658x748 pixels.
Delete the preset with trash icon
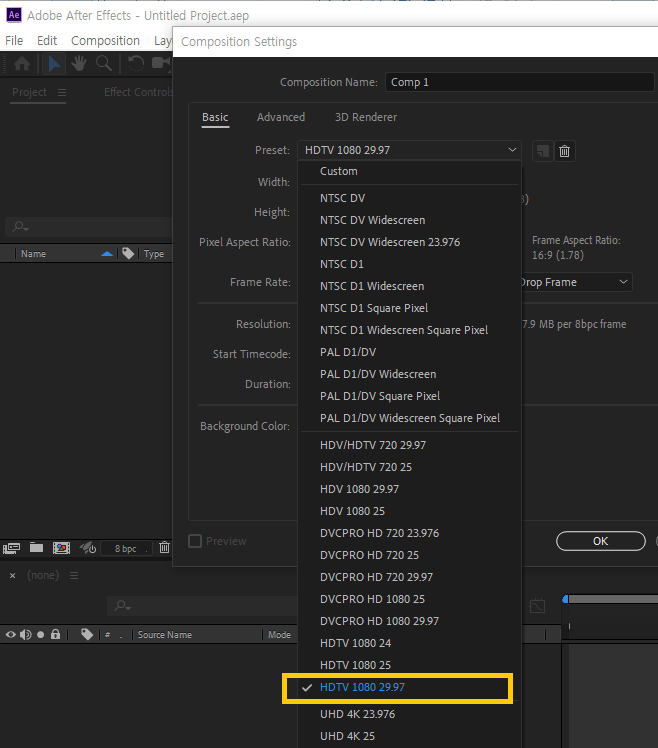tap(564, 151)
